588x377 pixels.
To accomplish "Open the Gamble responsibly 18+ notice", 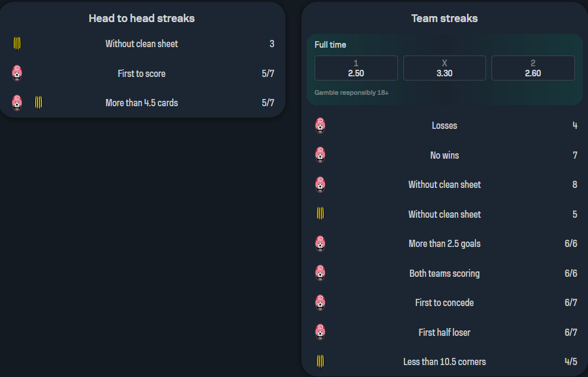I will tap(351, 93).
